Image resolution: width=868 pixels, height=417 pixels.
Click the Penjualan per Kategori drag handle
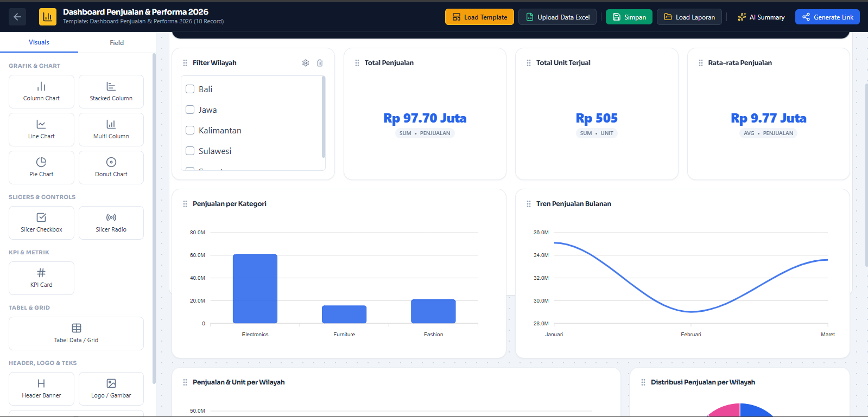point(185,204)
